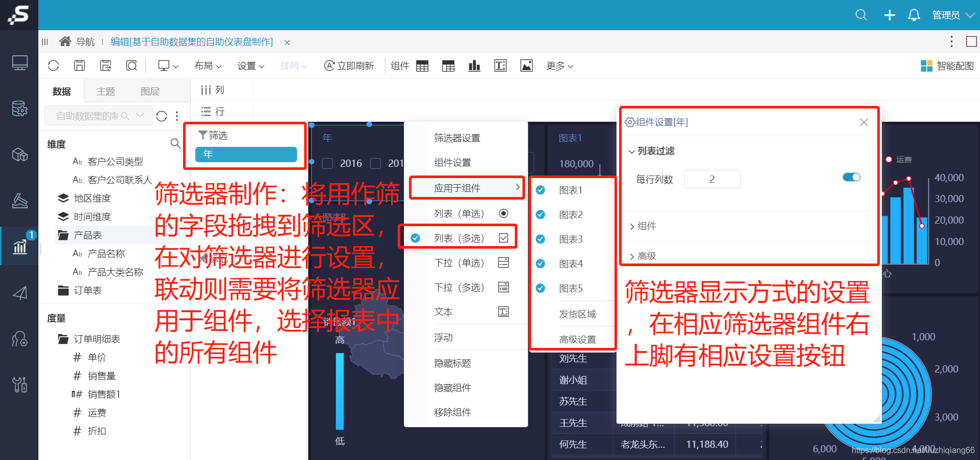Image resolution: width=980 pixels, height=460 pixels.
Task: Select the 产品名称 field
Action: point(106,253)
